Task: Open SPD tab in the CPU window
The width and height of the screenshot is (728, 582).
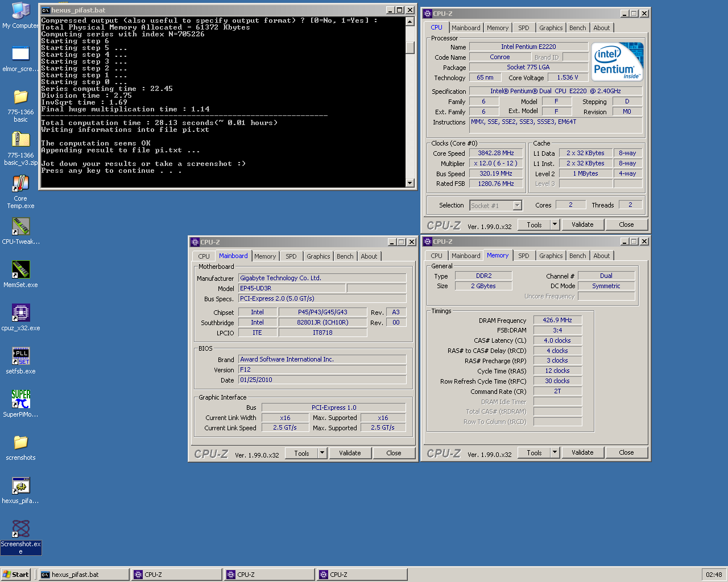Action: click(x=524, y=28)
